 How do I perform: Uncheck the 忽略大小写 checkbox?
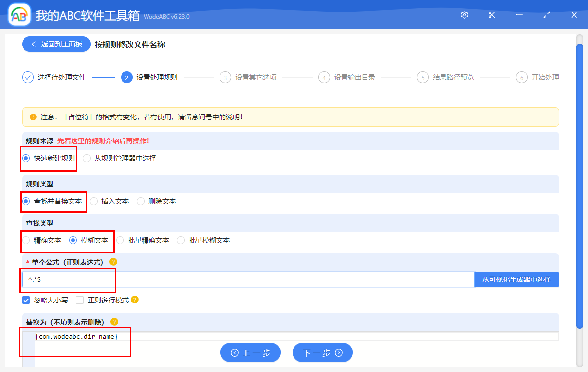(x=25, y=300)
